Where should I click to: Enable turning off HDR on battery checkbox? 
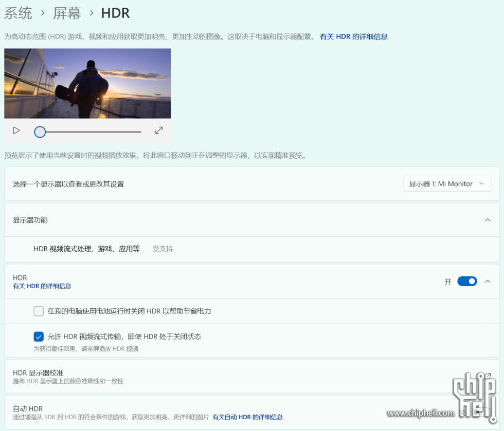tap(39, 311)
